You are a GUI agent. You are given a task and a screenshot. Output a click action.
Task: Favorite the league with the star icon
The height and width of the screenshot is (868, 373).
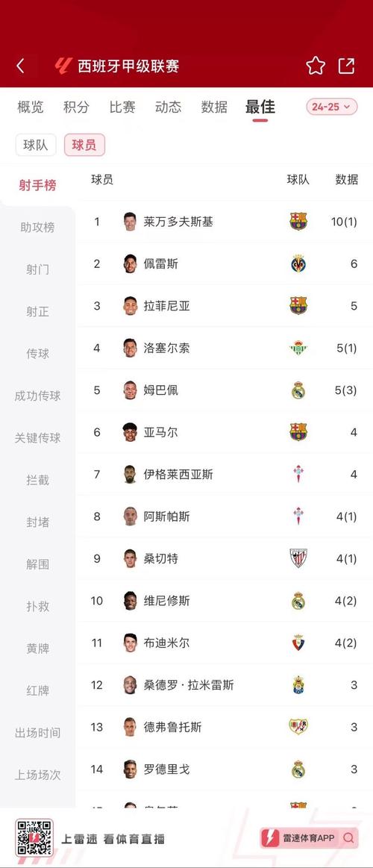(x=316, y=66)
